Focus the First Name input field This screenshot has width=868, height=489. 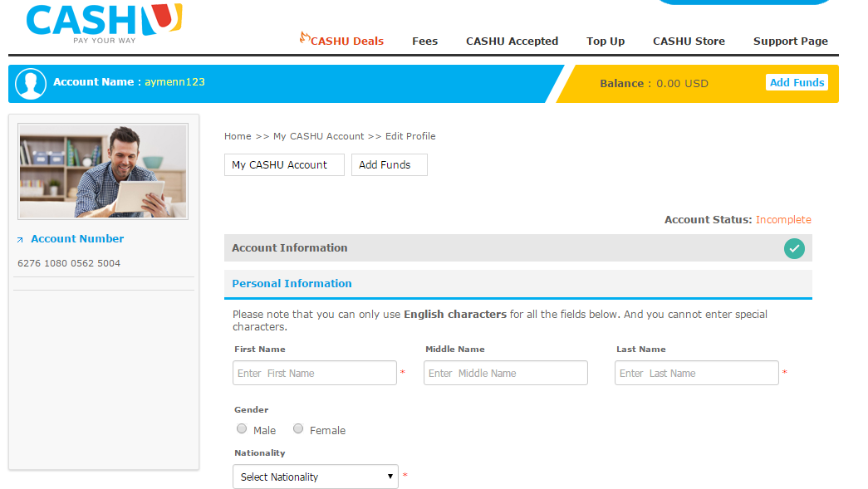(315, 373)
